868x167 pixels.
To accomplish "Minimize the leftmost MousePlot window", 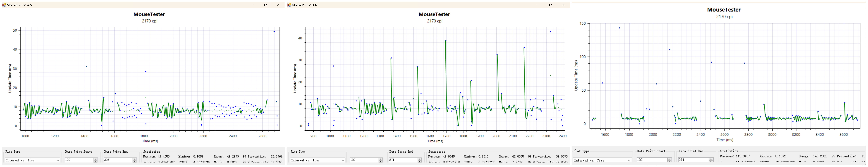I will [x=253, y=5].
